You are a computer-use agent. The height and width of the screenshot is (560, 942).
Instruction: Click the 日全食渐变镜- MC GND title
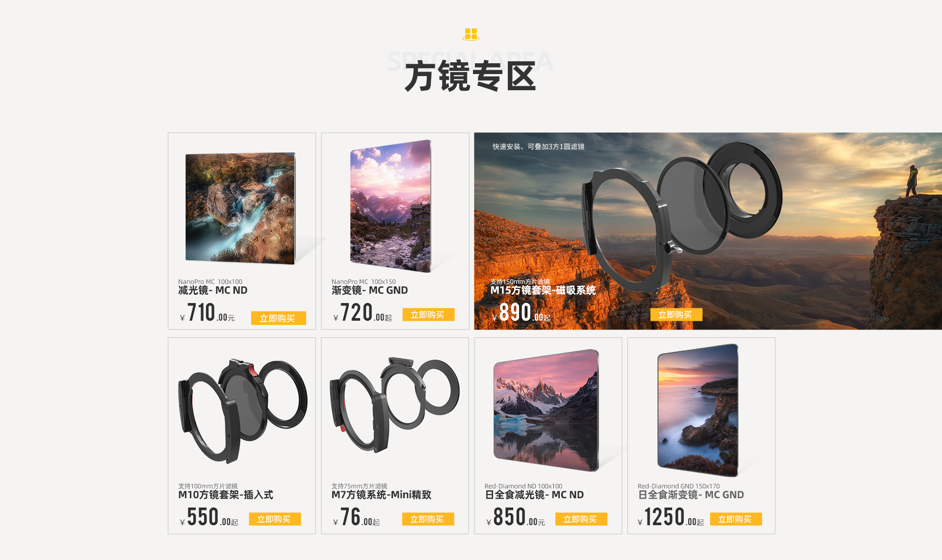pos(690,495)
